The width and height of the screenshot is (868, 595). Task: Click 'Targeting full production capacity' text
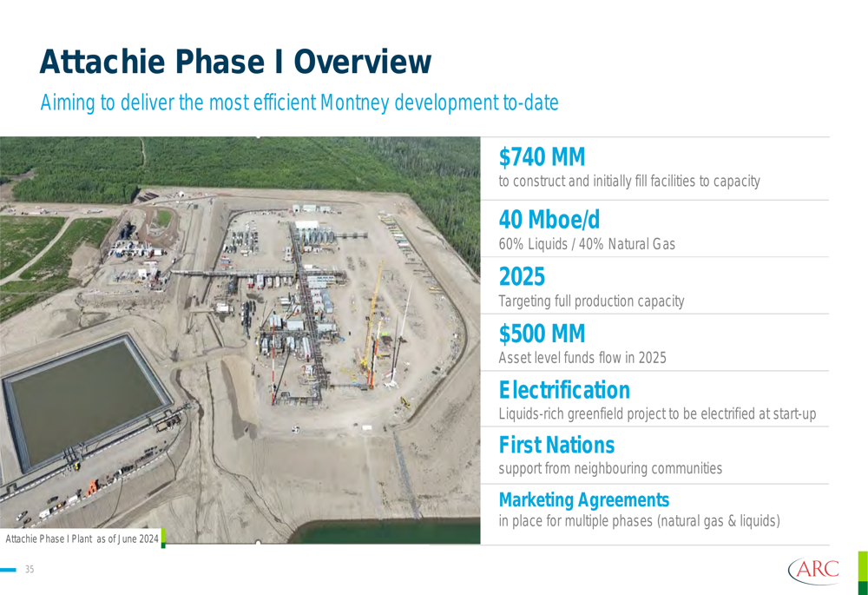click(591, 301)
